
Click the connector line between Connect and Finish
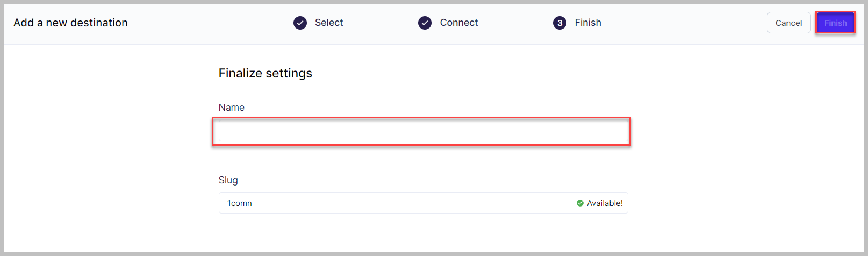[515, 23]
